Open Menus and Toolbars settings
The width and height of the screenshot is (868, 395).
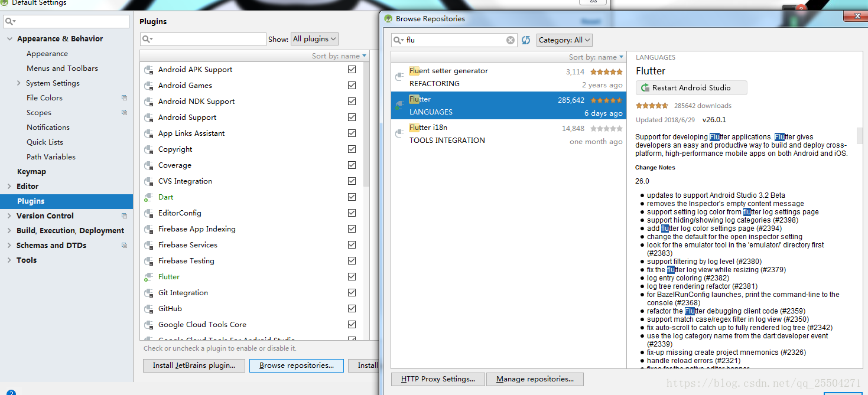click(x=62, y=68)
